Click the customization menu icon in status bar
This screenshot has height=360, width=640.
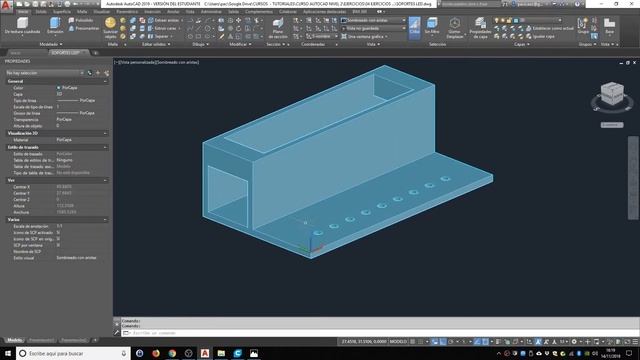(x=636, y=342)
